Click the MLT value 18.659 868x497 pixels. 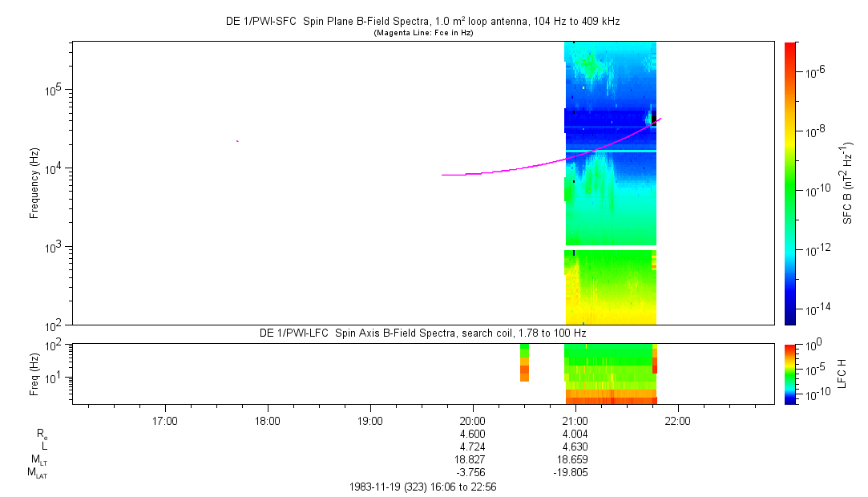[x=575, y=459]
